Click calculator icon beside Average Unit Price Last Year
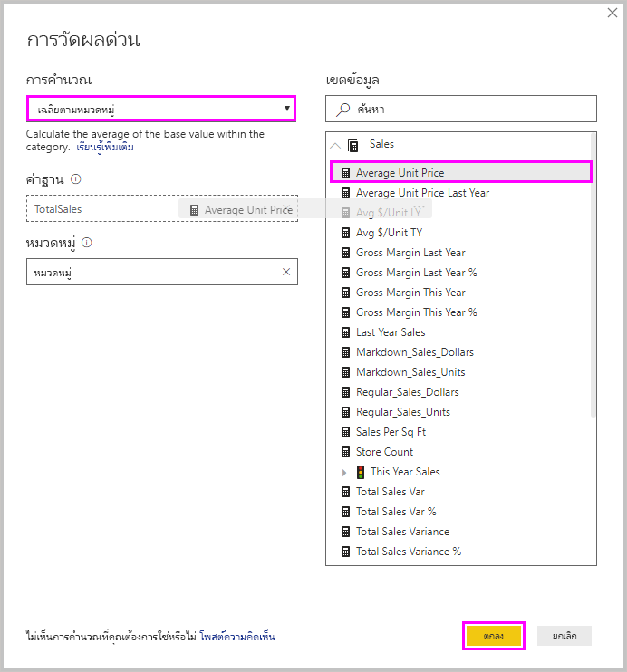 pyautogui.click(x=345, y=193)
